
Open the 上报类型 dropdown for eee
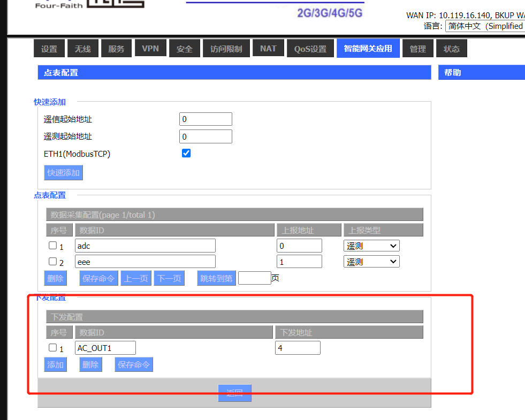coord(371,262)
